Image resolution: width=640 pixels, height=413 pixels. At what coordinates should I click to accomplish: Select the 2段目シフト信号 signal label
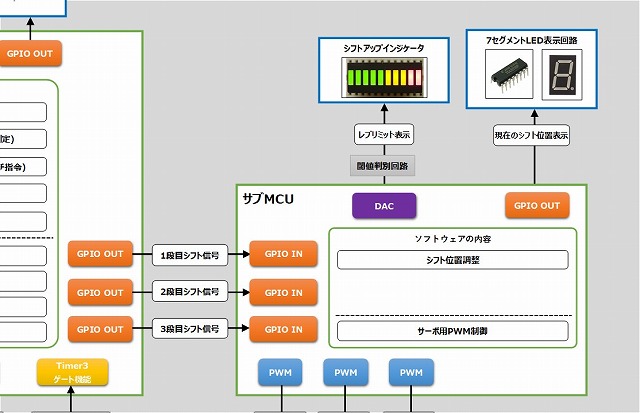pyautogui.click(x=189, y=292)
